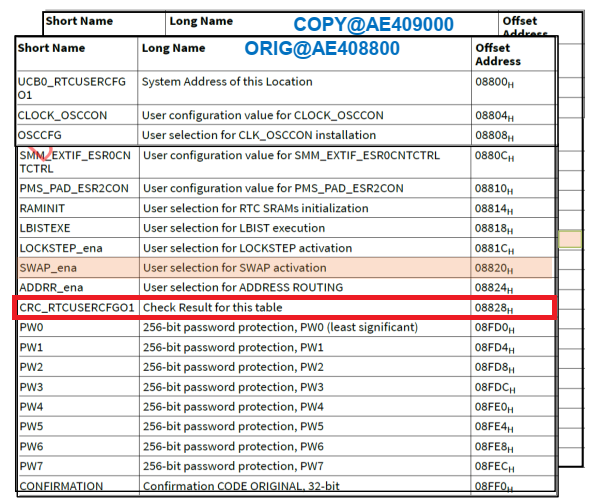
Task: Click 'Check Result for this table'
Action: click(x=213, y=308)
